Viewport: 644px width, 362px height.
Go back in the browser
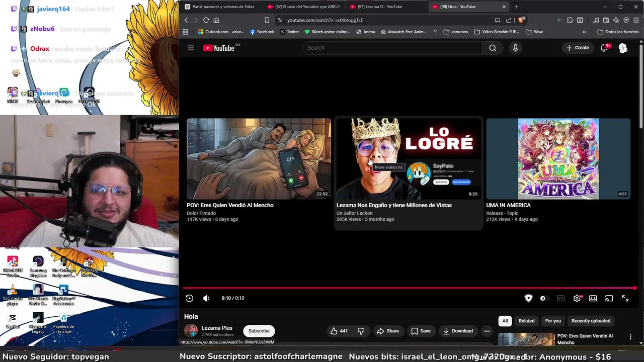tap(186, 20)
